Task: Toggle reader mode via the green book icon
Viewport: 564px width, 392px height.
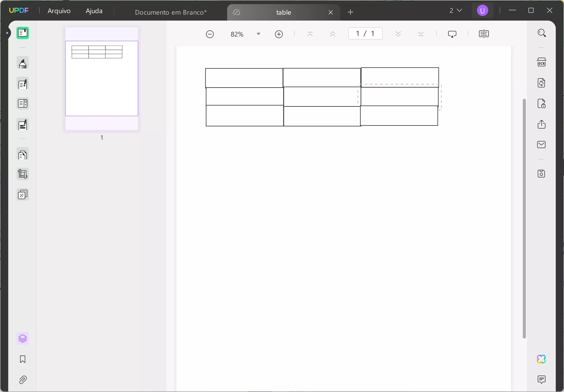Action: click(x=23, y=33)
